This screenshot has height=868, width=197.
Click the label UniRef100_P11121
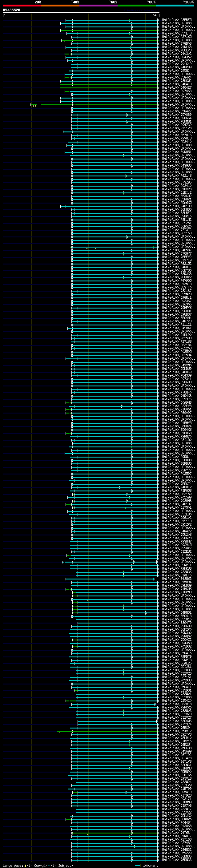176,325
